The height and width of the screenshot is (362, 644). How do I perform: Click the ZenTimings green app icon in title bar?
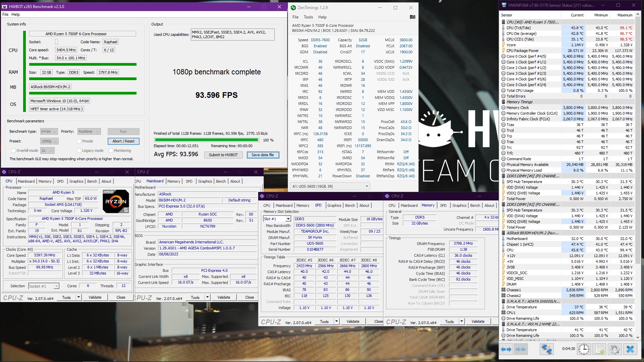(293, 7)
